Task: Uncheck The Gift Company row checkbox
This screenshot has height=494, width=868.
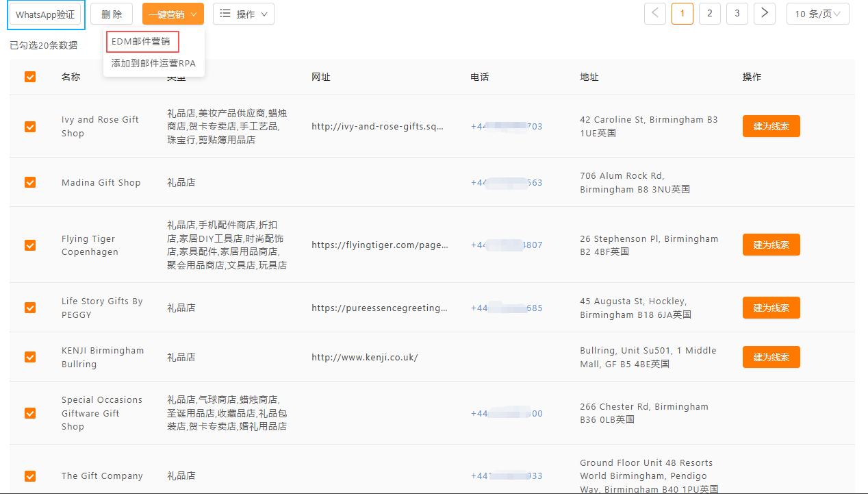Action: click(x=30, y=476)
